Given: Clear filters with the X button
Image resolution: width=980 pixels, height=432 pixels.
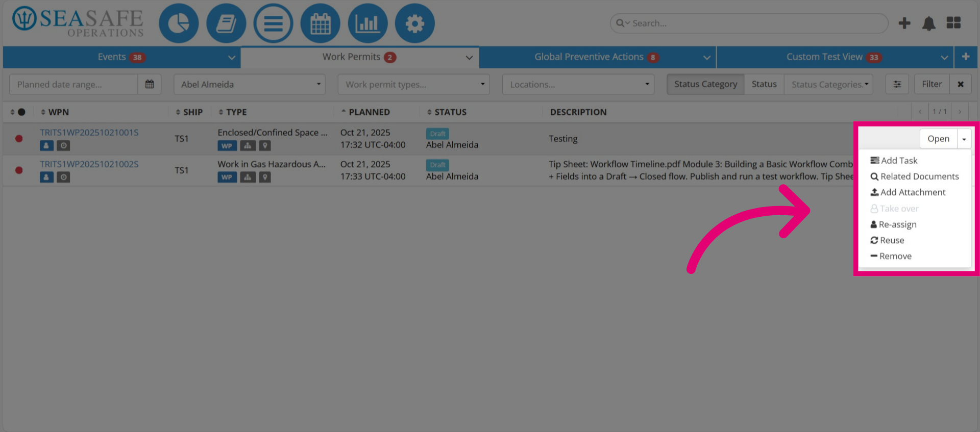Looking at the screenshot, I should [961, 84].
